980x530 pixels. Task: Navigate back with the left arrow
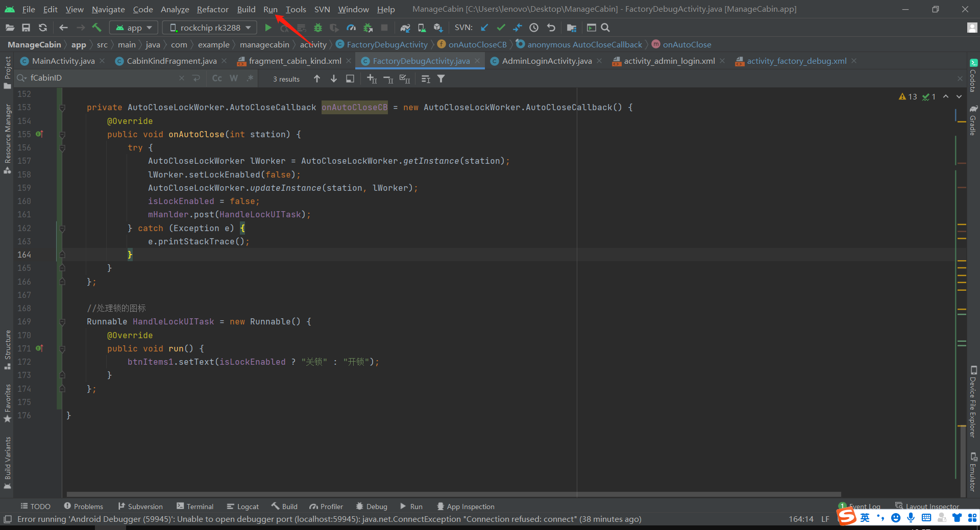[63, 28]
